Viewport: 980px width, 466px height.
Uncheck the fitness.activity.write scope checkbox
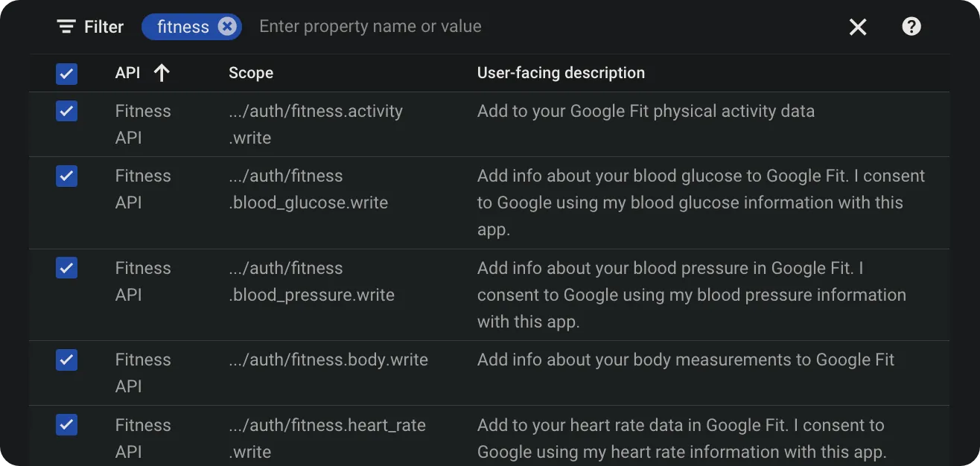(67, 111)
